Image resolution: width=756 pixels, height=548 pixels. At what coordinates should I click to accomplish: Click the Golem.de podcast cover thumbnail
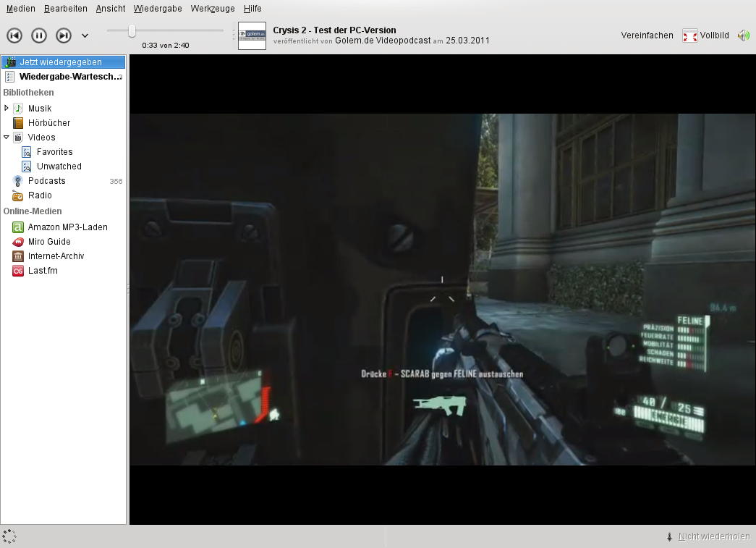coord(252,35)
